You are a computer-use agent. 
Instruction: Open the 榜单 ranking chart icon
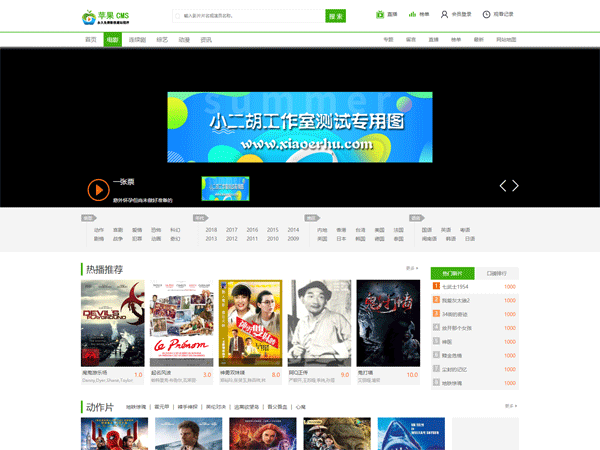(x=412, y=15)
